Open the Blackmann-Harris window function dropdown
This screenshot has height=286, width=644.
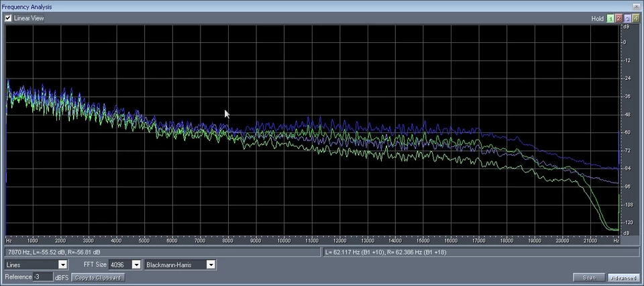point(211,265)
